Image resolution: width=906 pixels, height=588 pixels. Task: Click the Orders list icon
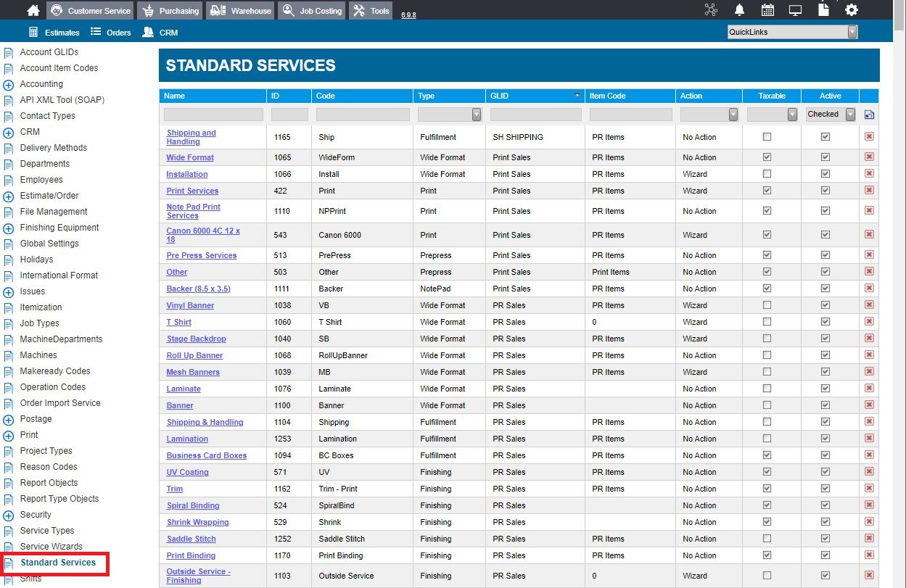click(96, 32)
